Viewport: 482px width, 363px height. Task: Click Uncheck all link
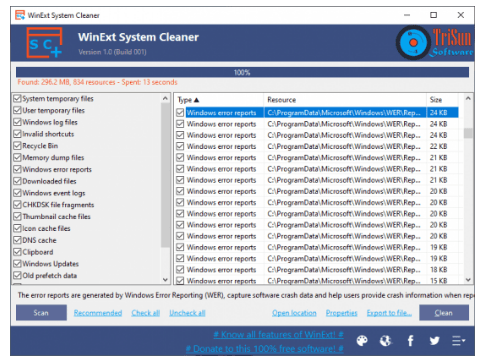(x=187, y=313)
